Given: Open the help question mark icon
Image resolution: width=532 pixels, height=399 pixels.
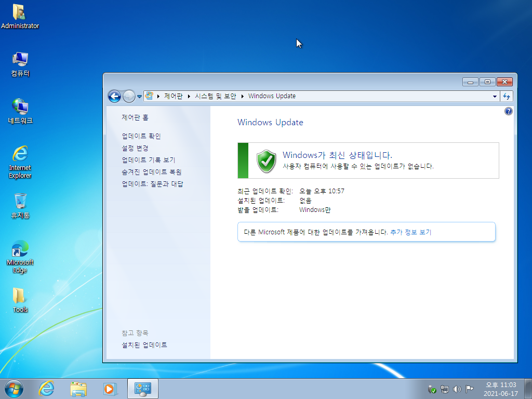Looking at the screenshot, I should [508, 111].
